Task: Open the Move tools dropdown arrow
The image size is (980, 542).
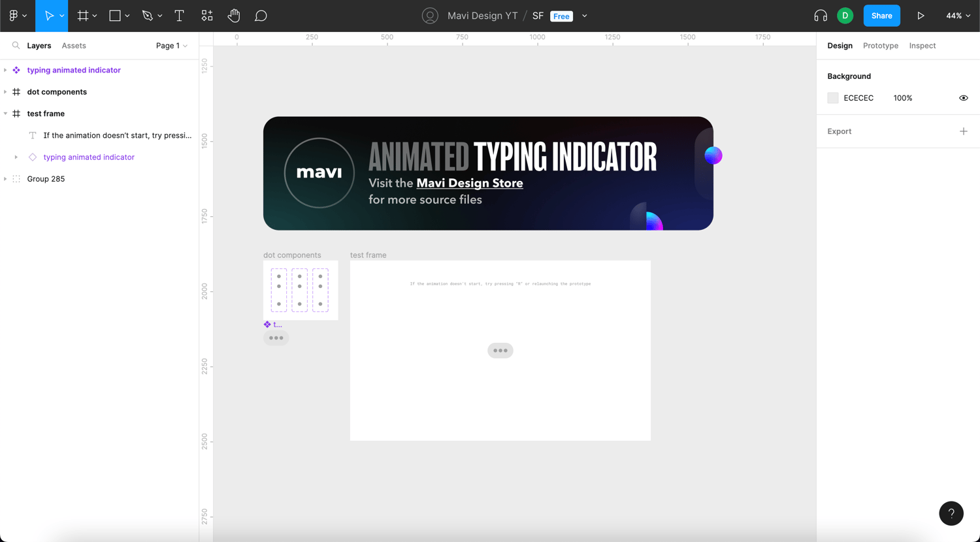Action: pos(62,16)
